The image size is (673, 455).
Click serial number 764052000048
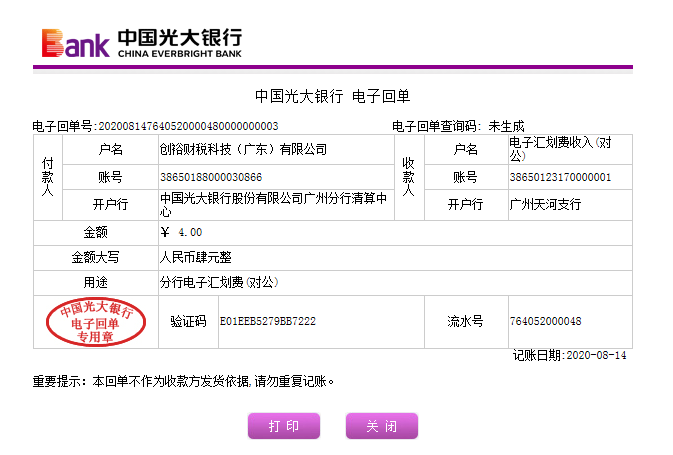pos(545,321)
